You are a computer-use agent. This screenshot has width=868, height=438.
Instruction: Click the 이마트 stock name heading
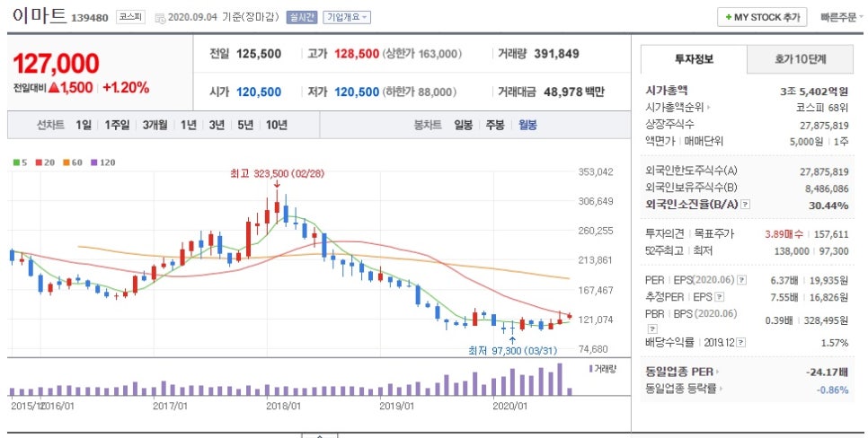(x=39, y=15)
